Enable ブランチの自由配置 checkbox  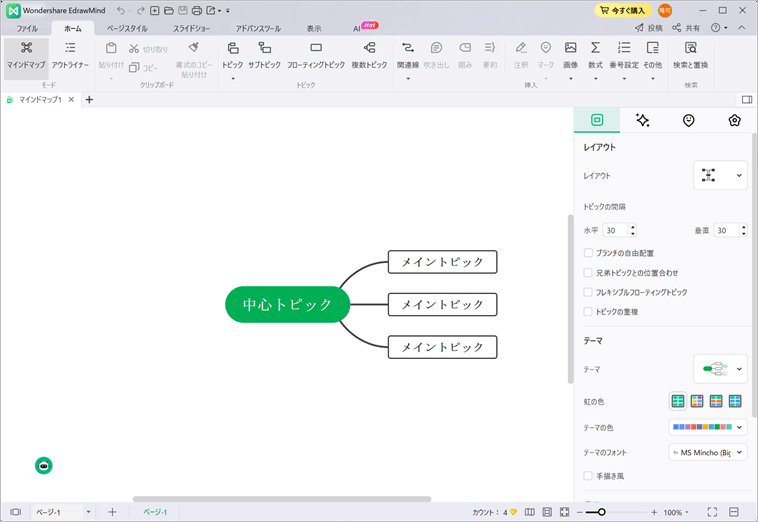point(588,253)
